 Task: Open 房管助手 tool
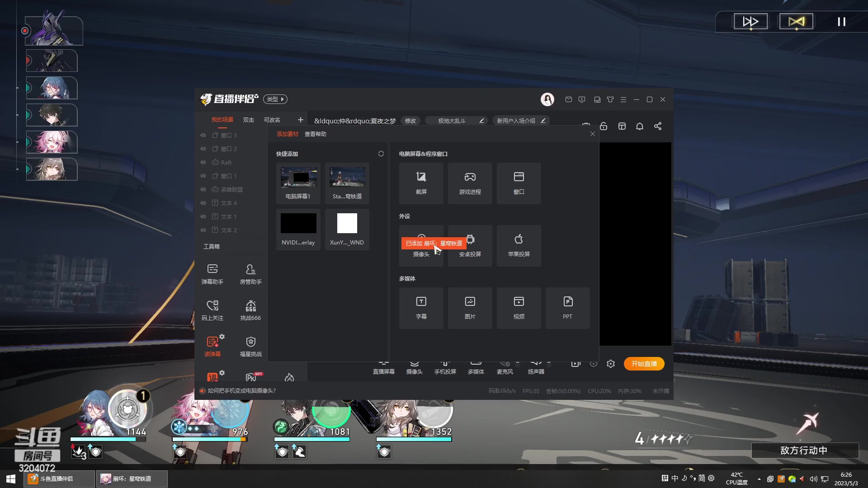[250, 274]
